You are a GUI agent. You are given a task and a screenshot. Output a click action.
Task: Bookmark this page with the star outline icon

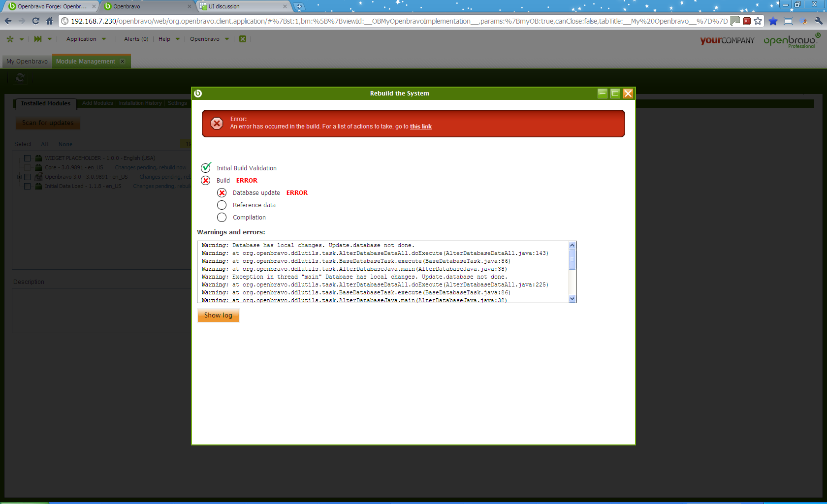pyautogui.click(x=758, y=21)
